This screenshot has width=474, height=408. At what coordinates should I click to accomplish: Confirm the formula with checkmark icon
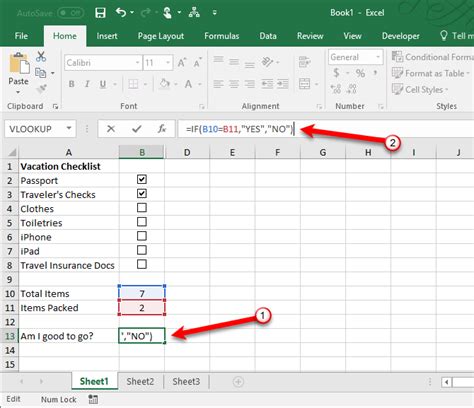point(137,129)
